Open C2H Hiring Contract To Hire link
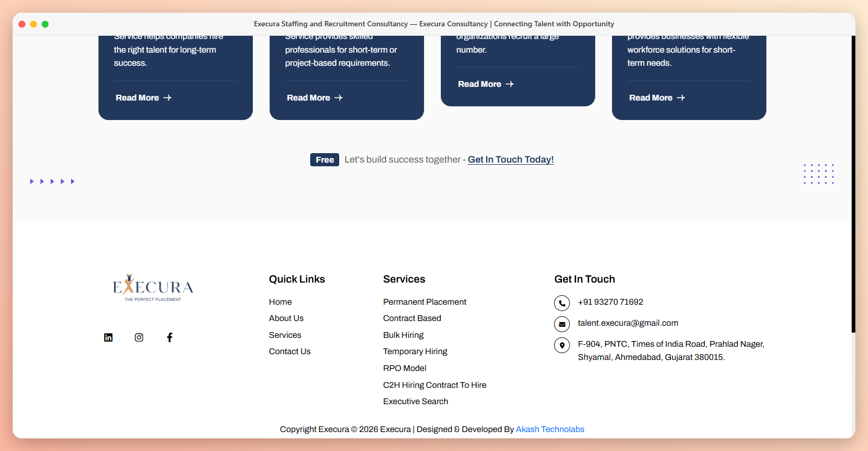The width and height of the screenshot is (868, 451). 435,385
